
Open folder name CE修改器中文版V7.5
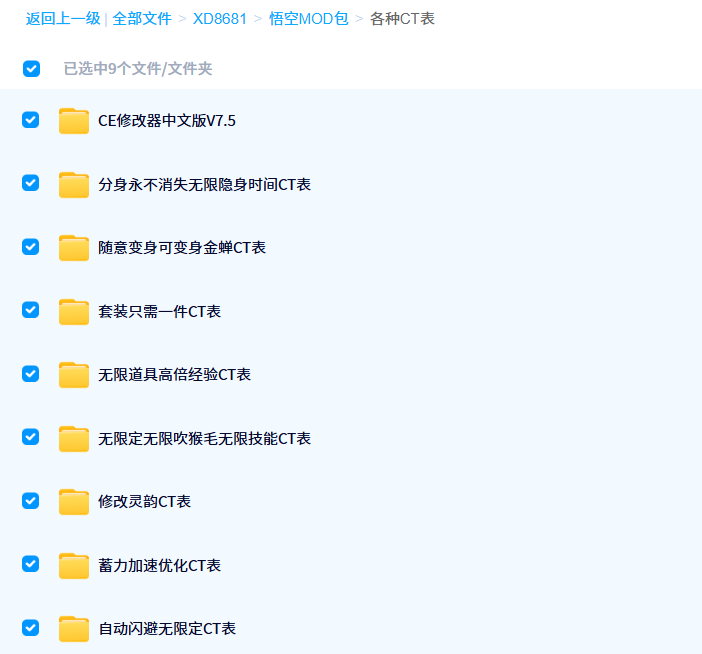(x=167, y=121)
